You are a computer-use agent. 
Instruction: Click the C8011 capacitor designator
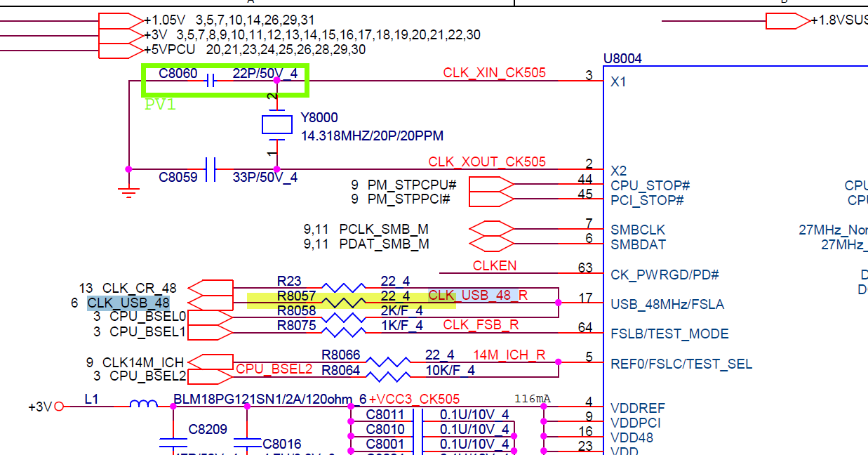click(x=385, y=414)
